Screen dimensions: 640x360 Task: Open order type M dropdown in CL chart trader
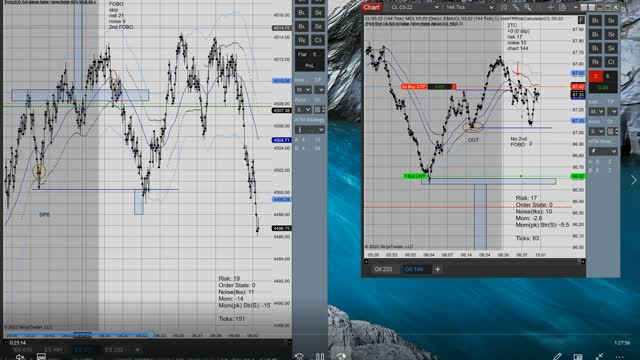tap(596, 111)
